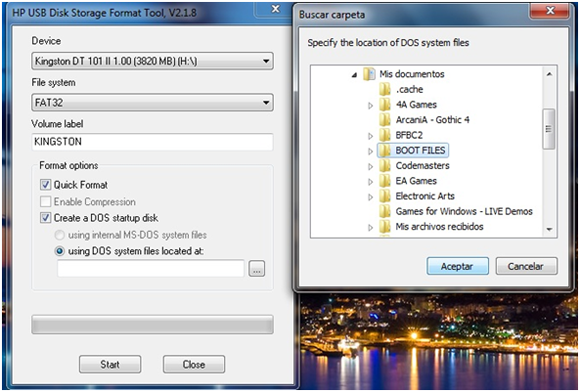Select Games for Windows - LIVE Demos
580x392 pixels.
(464, 211)
